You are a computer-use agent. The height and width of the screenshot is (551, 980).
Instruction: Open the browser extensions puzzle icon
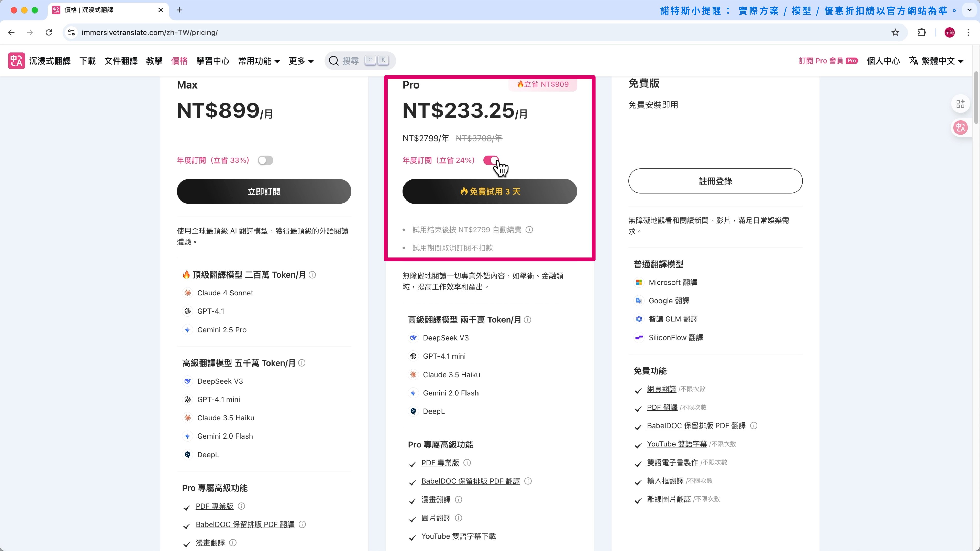pyautogui.click(x=921, y=33)
